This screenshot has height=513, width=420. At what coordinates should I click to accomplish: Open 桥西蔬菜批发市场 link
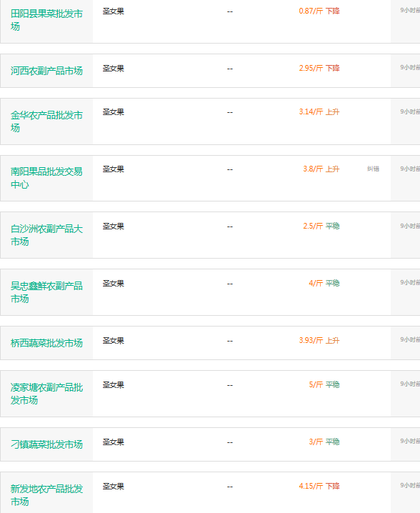point(46,343)
